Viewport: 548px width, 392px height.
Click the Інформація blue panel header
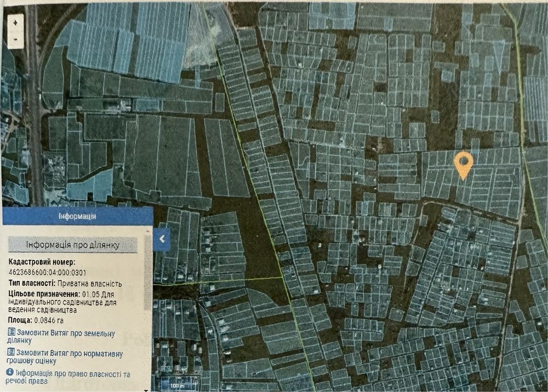(78, 216)
